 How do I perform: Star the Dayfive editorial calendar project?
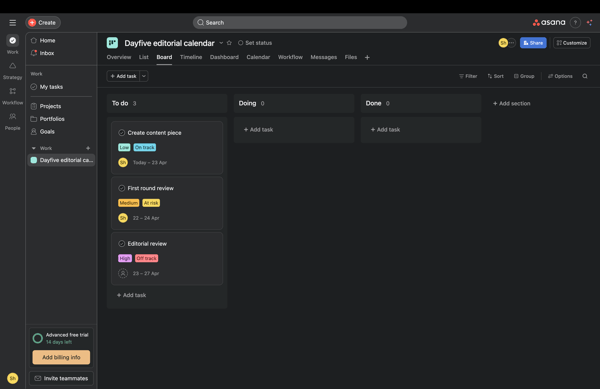click(x=229, y=43)
